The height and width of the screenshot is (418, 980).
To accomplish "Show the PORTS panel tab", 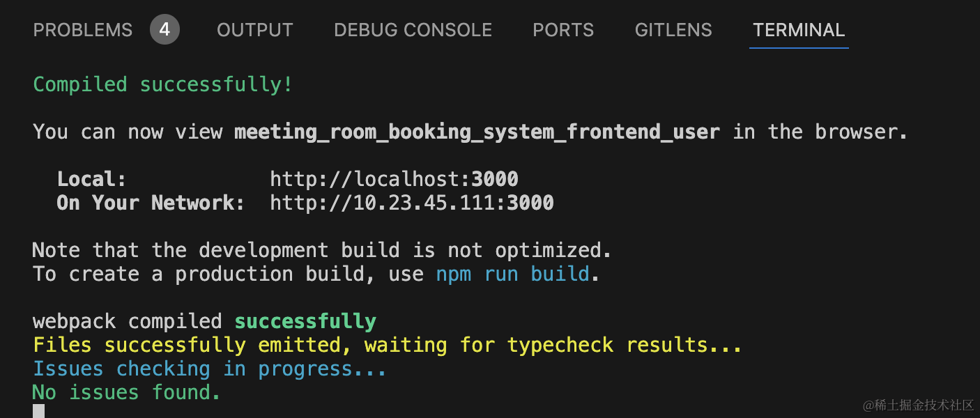I will click(x=563, y=30).
